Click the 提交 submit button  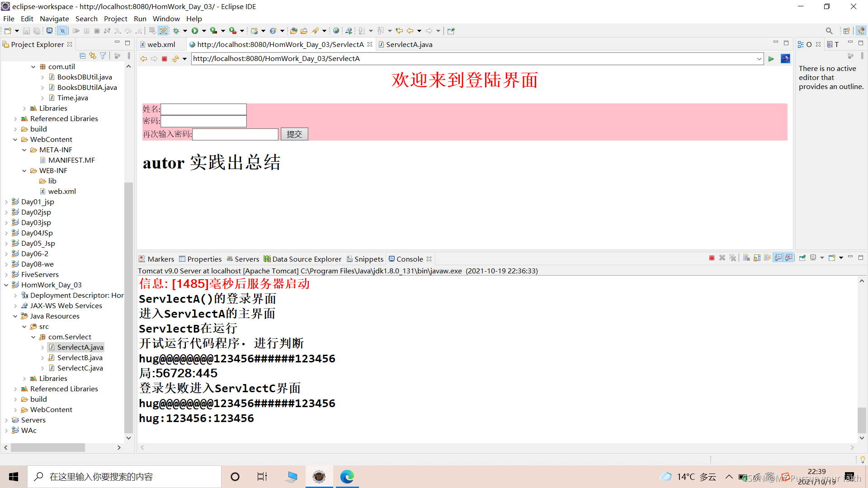(x=294, y=134)
